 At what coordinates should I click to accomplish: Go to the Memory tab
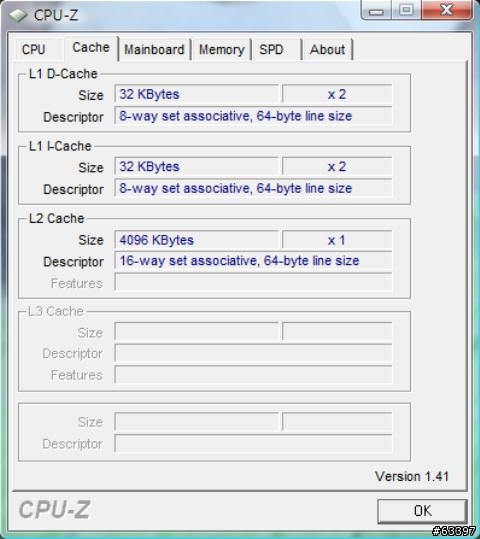coord(222,50)
